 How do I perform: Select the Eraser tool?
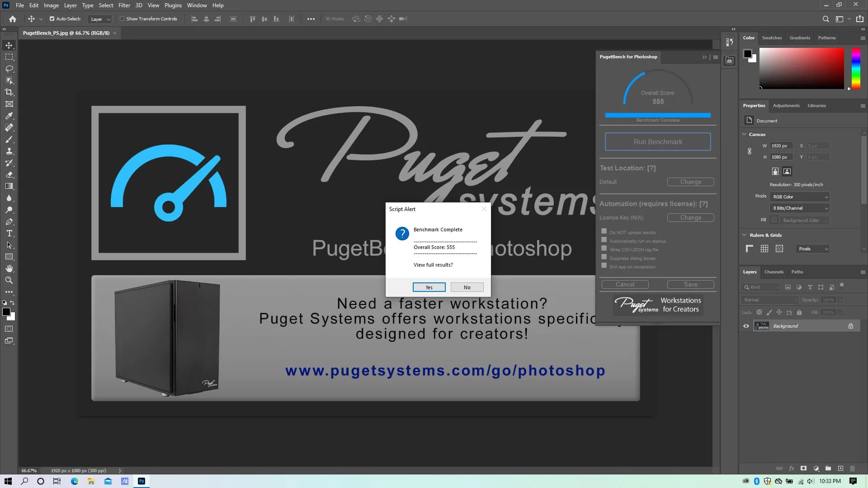[9, 174]
